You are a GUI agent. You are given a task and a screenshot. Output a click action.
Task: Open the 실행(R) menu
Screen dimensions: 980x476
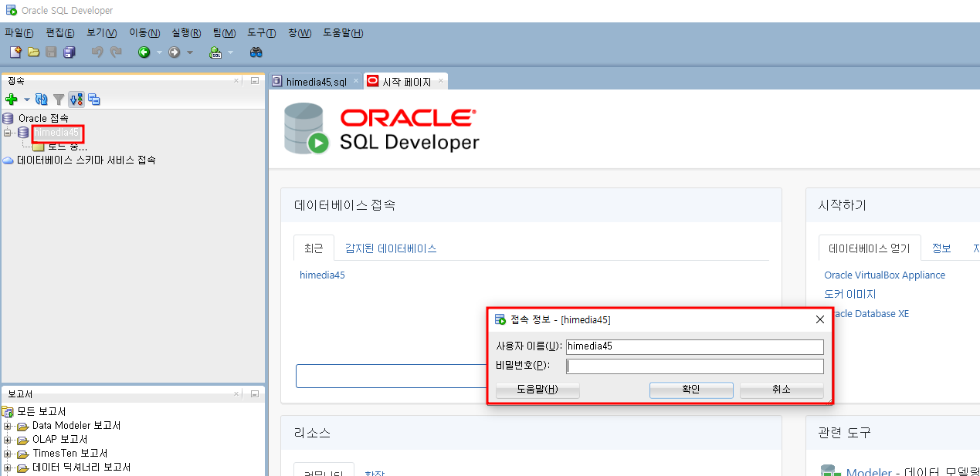coord(186,32)
